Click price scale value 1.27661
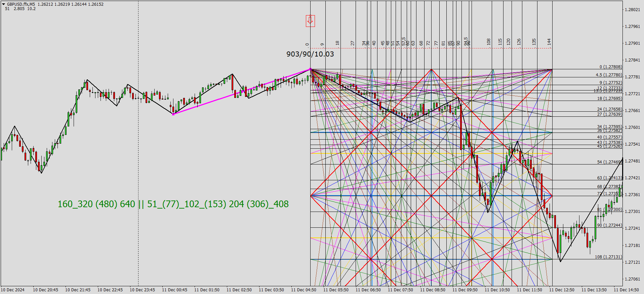This screenshot has width=644, height=294. [x=633, y=111]
